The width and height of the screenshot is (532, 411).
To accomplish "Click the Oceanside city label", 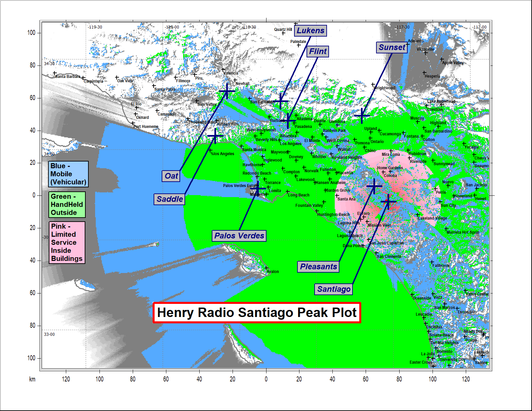I will (x=422, y=298).
